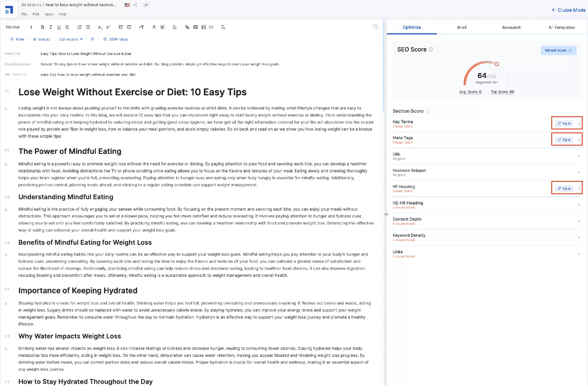Insert a video into the article
Image resolution: width=588 pixels, height=386 pixels.
pos(204,27)
